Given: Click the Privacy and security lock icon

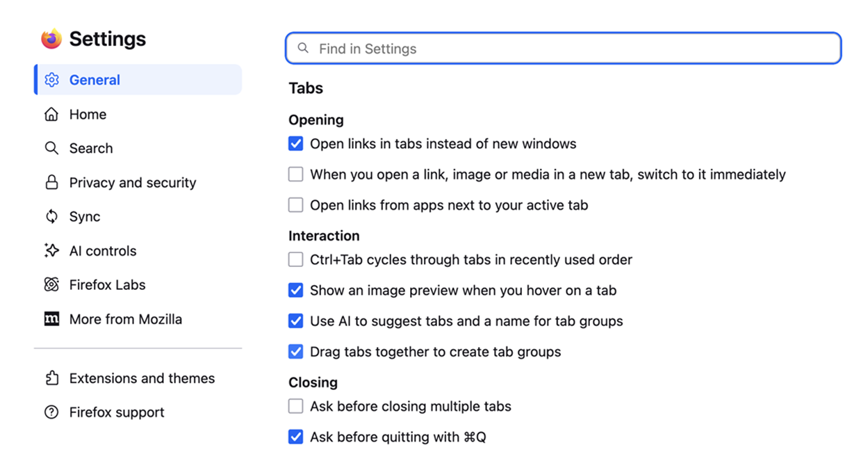Looking at the screenshot, I should tap(51, 182).
